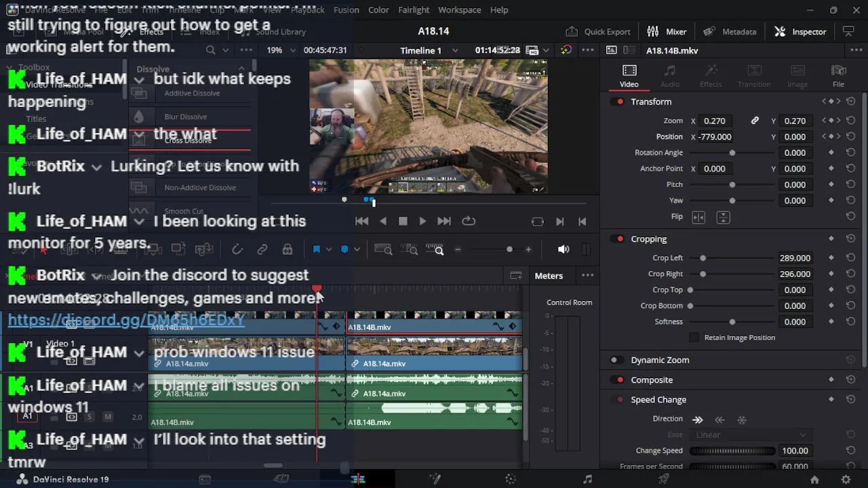
Task: Open the Mixer panel
Action: [x=667, y=31]
